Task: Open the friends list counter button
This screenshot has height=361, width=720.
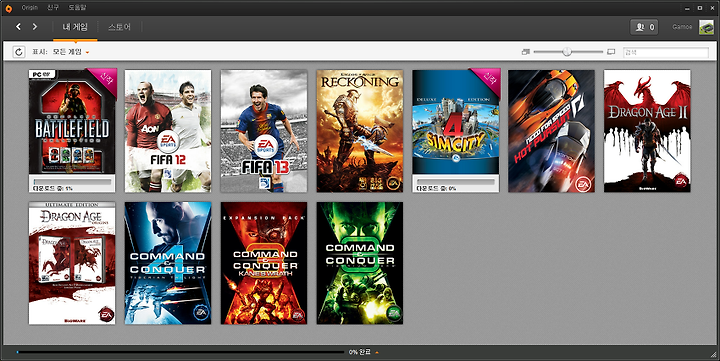Action: coord(644,27)
